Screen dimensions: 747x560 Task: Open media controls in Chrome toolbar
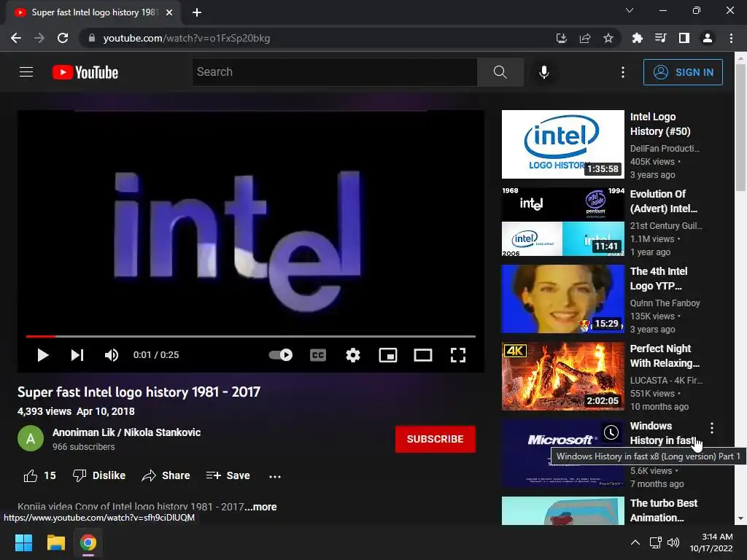click(660, 38)
